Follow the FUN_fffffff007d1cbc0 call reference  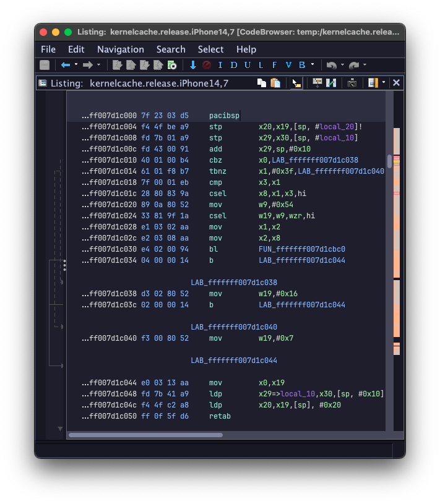click(301, 249)
